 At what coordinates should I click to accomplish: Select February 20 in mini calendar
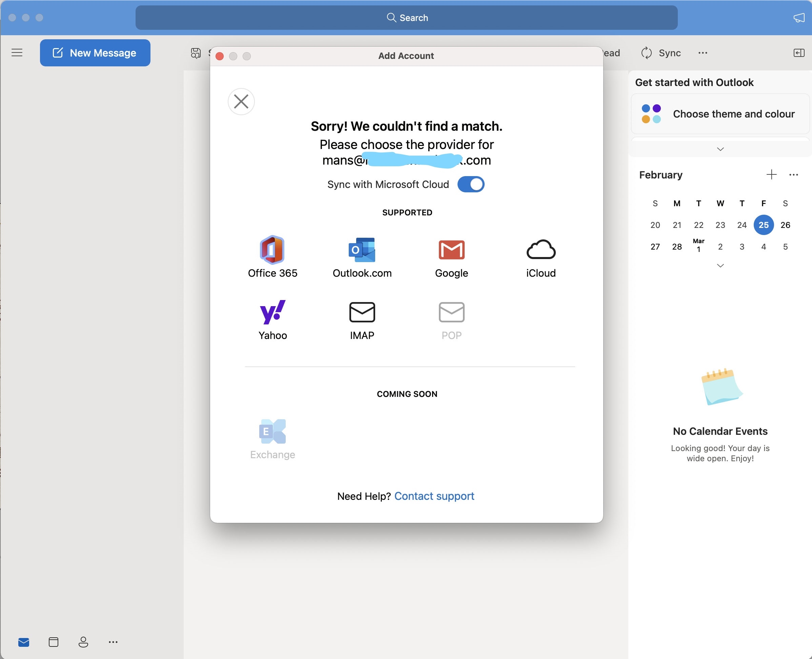(x=655, y=225)
